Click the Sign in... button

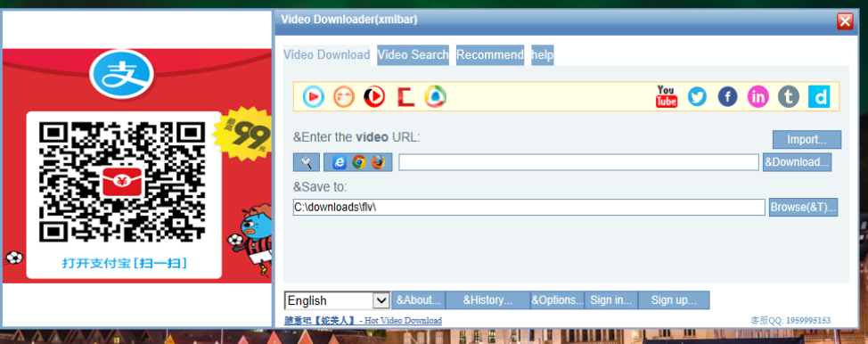coord(611,300)
